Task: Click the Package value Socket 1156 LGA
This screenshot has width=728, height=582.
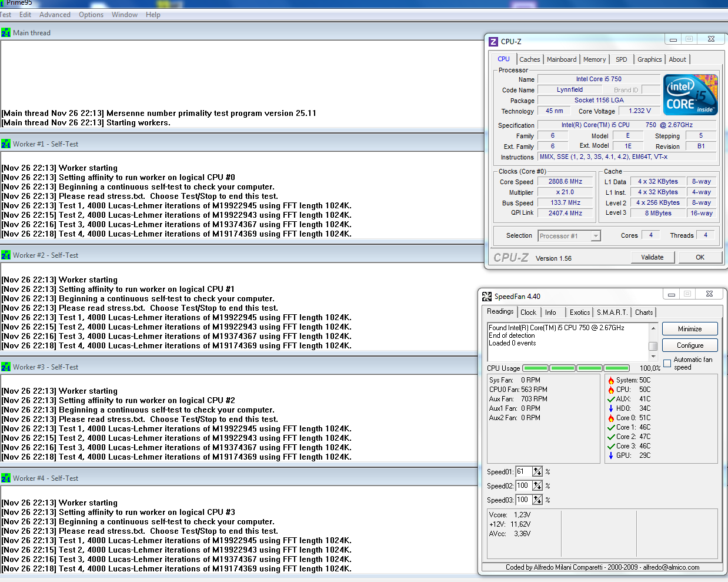Action: pos(599,101)
